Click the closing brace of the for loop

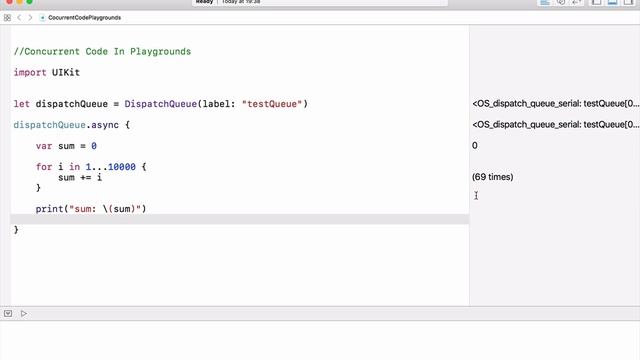(38, 188)
